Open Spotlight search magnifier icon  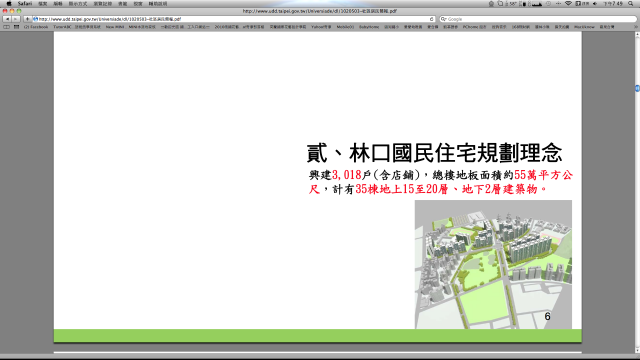coord(631,3)
